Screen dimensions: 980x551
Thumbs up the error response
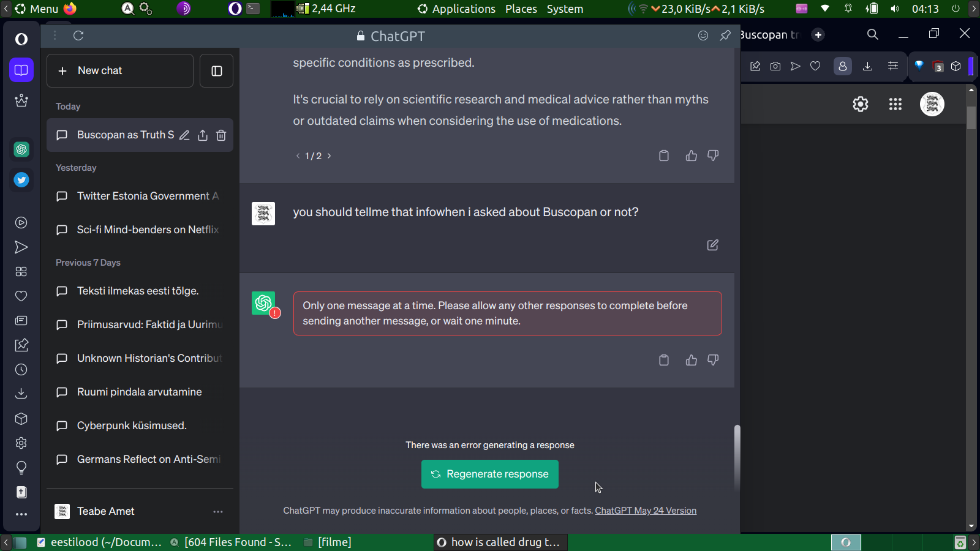click(692, 360)
